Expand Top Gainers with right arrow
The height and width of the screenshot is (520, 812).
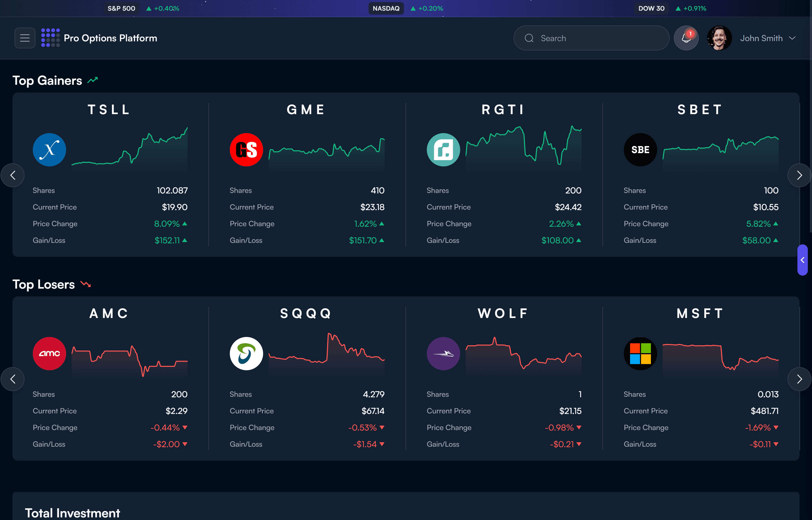799,175
